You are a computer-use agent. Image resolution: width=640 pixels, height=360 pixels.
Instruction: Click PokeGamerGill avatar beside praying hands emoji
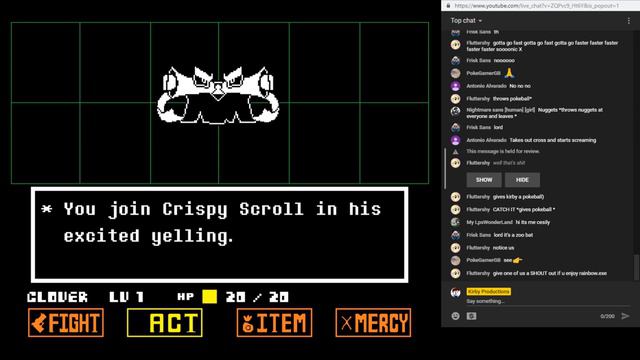[x=456, y=73]
